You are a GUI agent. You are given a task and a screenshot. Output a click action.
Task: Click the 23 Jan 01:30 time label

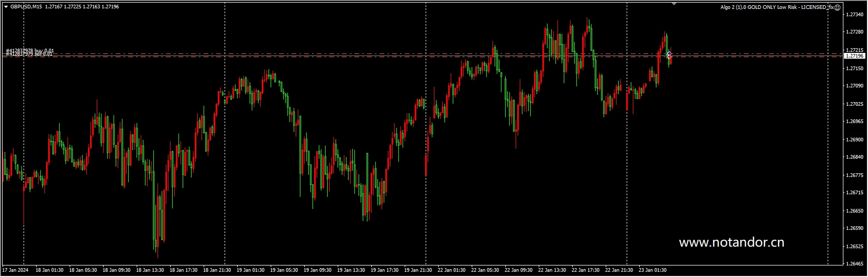point(652,270)
